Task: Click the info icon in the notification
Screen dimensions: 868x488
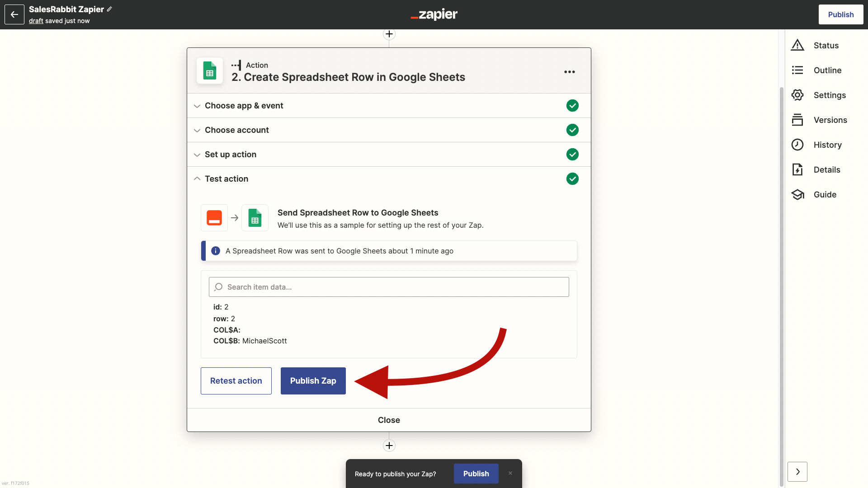Action: point(216,251)
